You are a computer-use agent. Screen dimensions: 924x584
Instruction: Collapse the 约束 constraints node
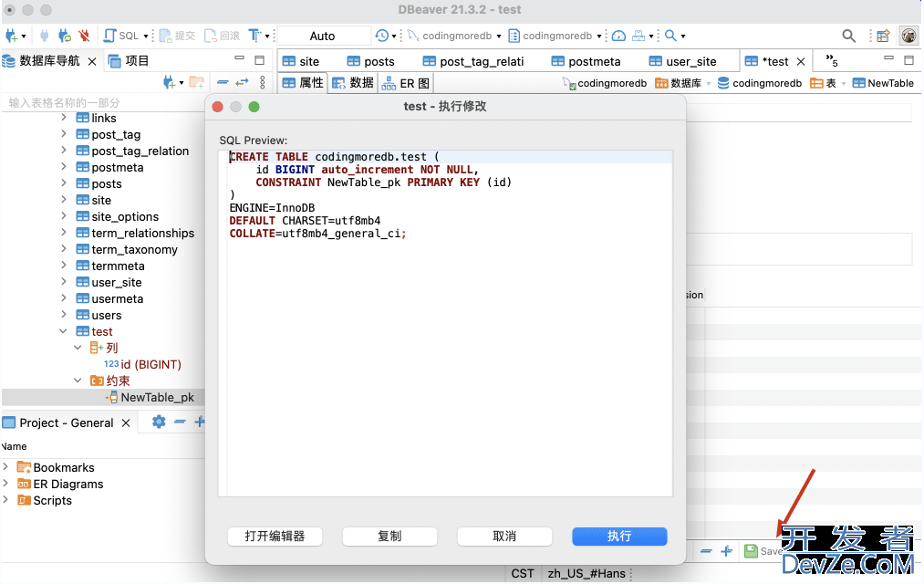pyautogui.click(x=78, y=381)
